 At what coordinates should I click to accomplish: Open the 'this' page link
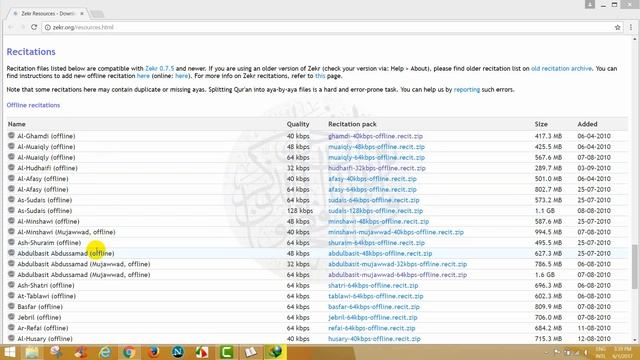[x=320, y=76]
